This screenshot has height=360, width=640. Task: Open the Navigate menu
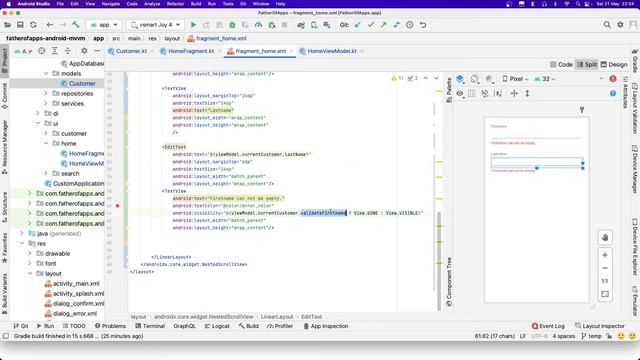111,4
